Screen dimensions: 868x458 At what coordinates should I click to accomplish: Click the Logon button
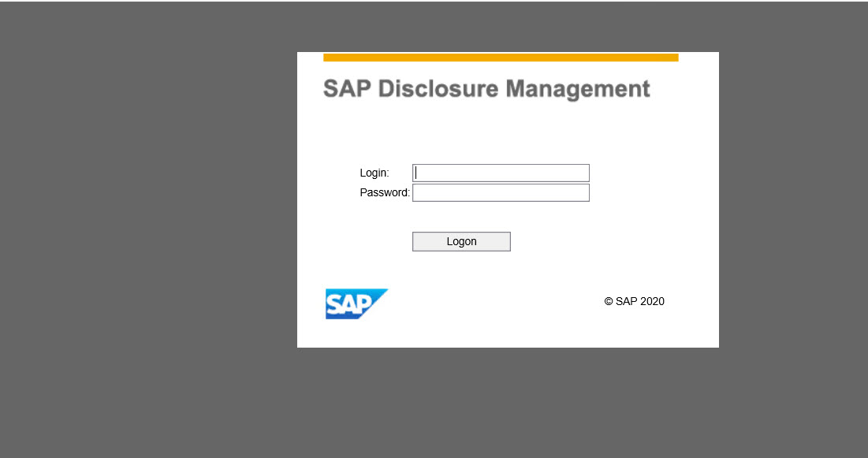(x=461, y=241)
